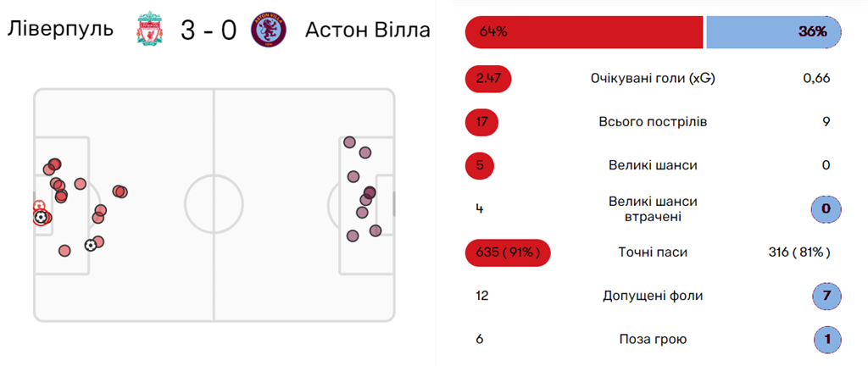Click Liverpool's 64% possession bar
The width and height of the screenshot is (868, 366).
pyautogui.click(x=584, y=32)
